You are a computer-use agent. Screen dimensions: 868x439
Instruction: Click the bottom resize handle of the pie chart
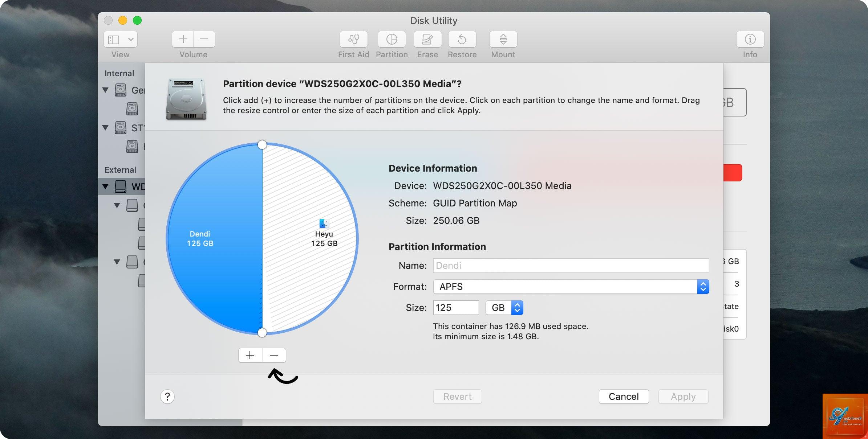[x=262, y=332]
